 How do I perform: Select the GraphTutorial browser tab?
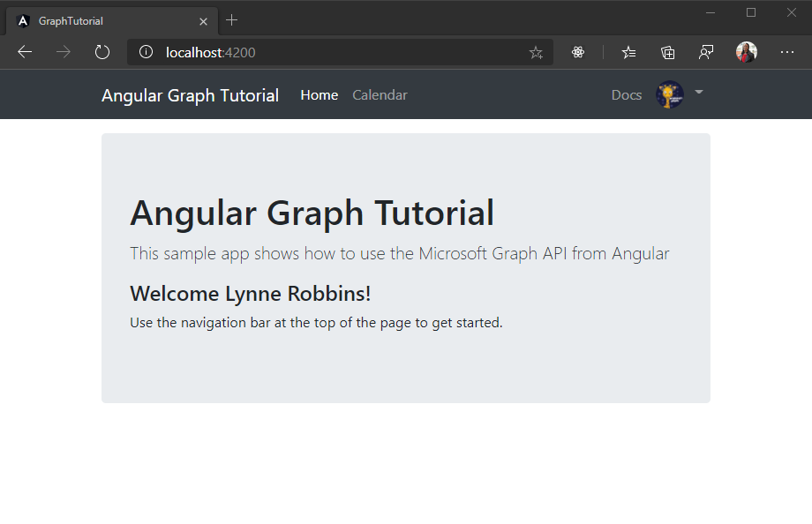112,21
